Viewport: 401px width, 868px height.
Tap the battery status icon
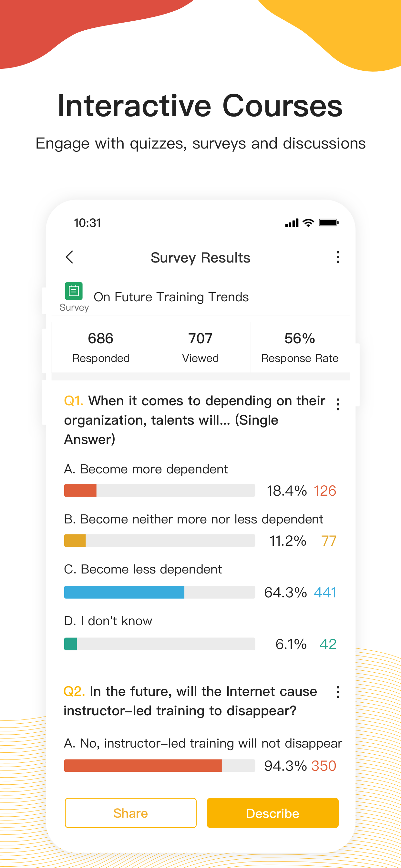click(x=329, y=223)
